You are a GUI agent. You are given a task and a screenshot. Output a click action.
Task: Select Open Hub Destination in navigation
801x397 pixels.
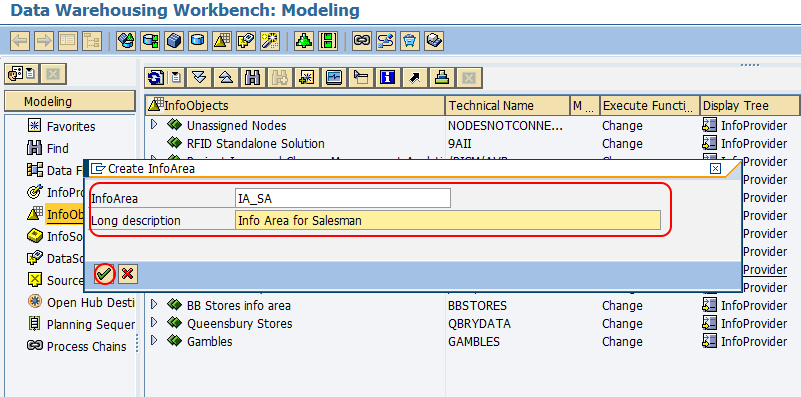tap(91, 302)
